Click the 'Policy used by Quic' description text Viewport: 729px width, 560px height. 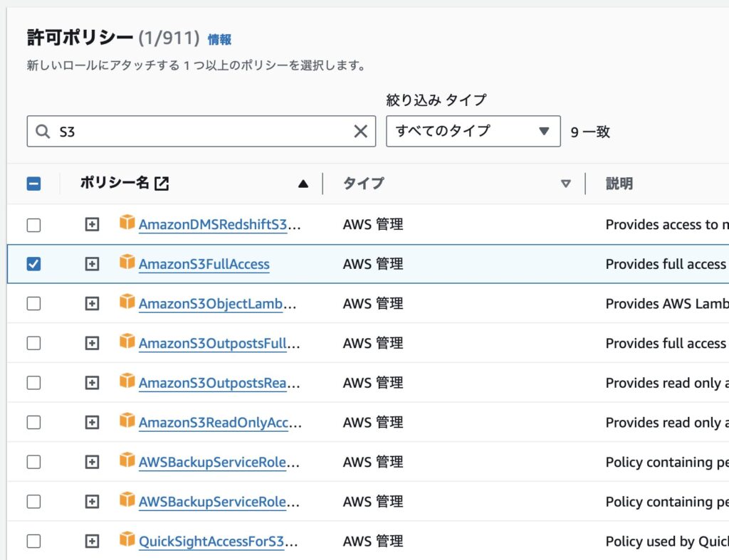667,541
